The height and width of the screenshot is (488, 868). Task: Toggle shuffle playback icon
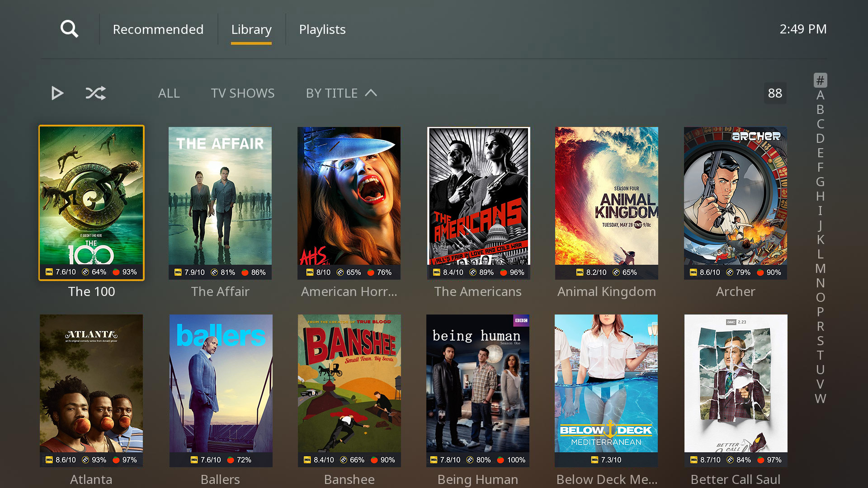(x=96, y=93)
